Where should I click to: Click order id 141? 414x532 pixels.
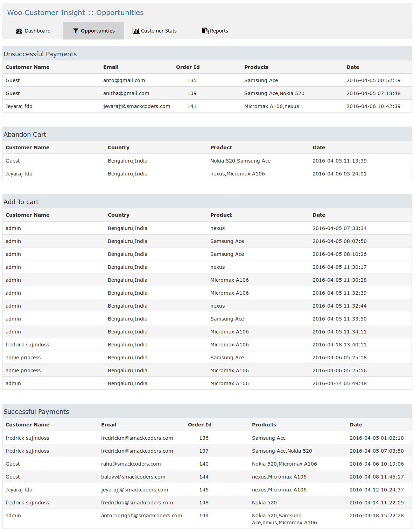[192, 106]
